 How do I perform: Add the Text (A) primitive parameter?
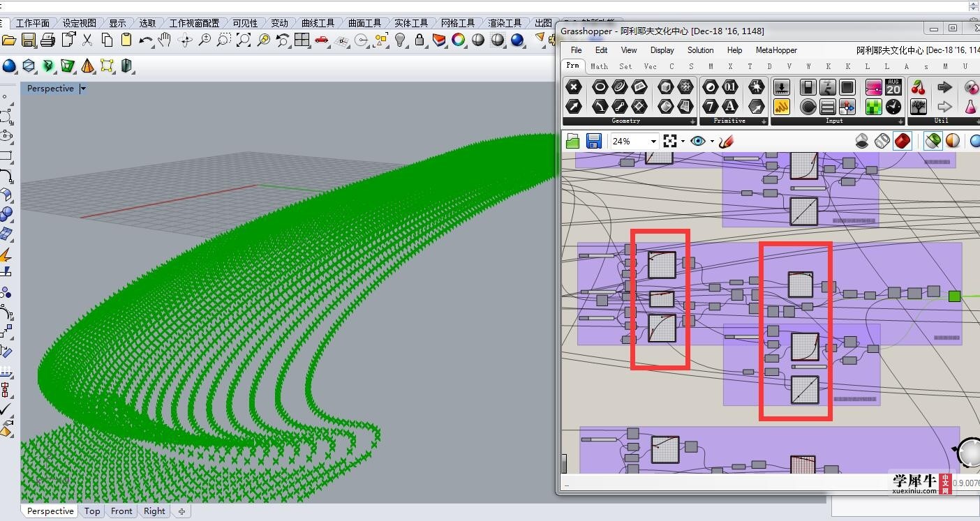729,106
